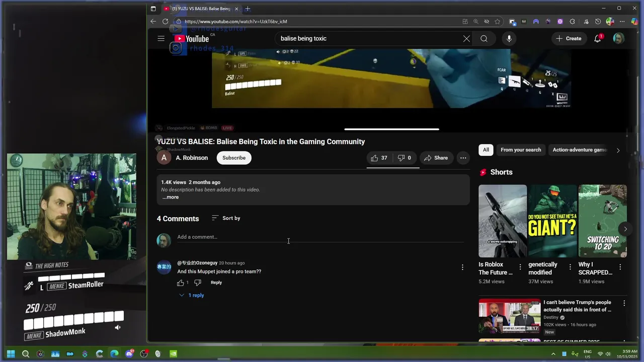Image resolution: width=644 pixels, height=362 pixels.
Task: Expand description with ...more
Action: tap(171, 197)
